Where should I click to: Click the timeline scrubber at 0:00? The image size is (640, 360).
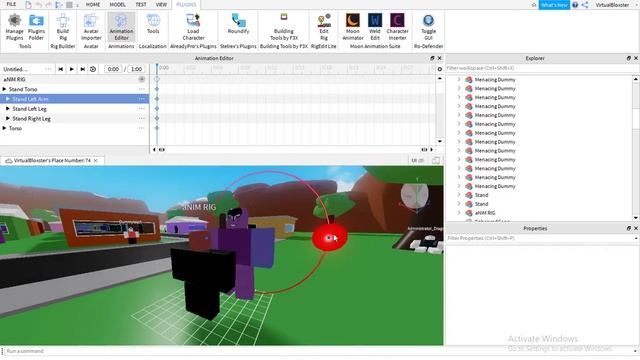point(157,67)
